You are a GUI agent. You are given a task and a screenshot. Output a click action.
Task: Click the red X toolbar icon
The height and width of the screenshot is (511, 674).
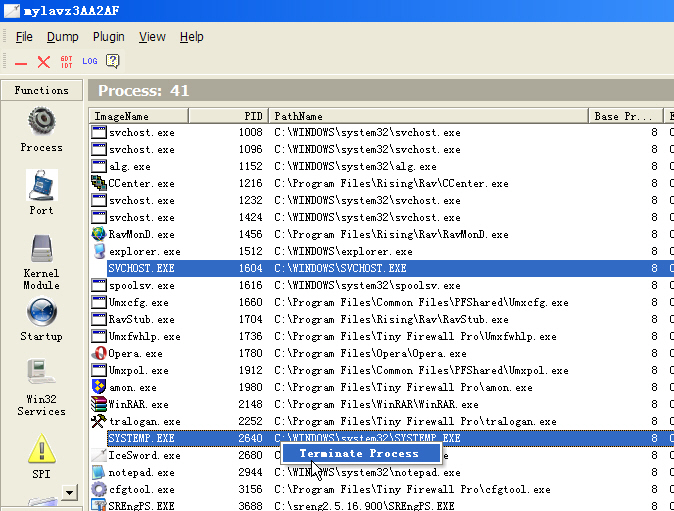[x=43, y=62]
